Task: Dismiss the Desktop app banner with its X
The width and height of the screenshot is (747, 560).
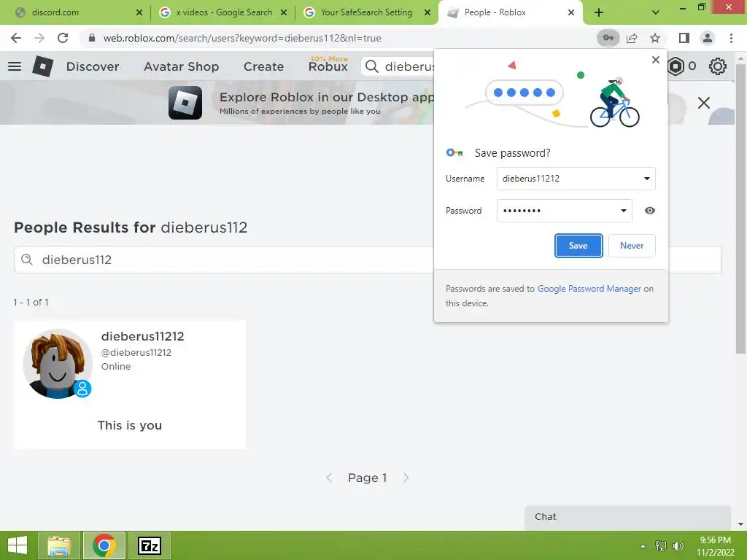Action: (x=704, y=103)
